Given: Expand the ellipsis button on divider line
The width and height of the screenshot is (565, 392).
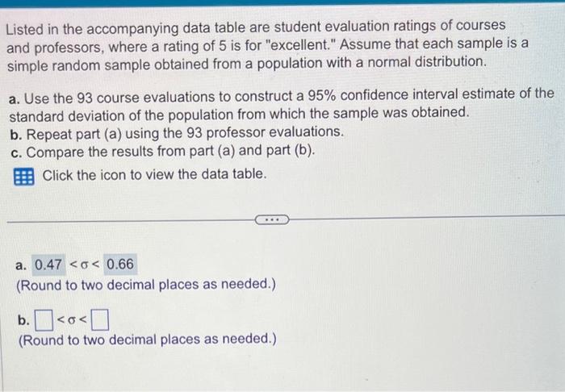Looking at the screenshot, I should 272,219.
